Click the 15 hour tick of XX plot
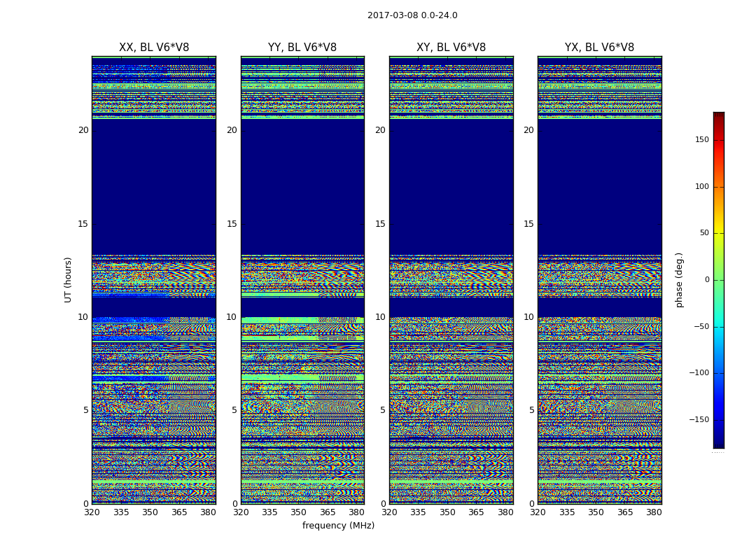The image size is (735, 560). [x=83, y=224]
